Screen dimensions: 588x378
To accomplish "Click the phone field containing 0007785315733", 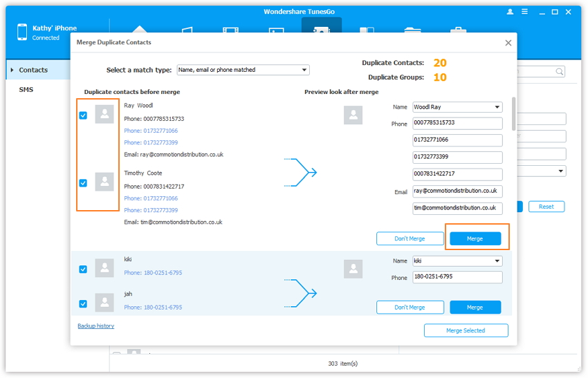I will coord(457,123).
